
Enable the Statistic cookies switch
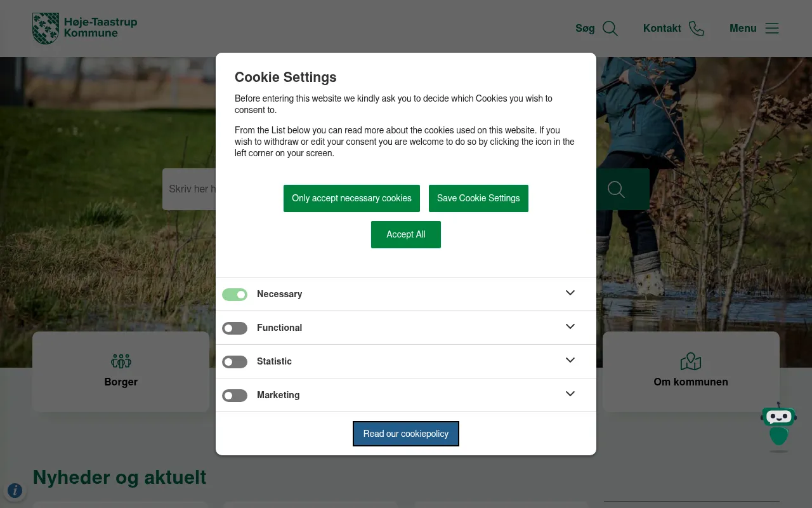click(x=235, y=362)
